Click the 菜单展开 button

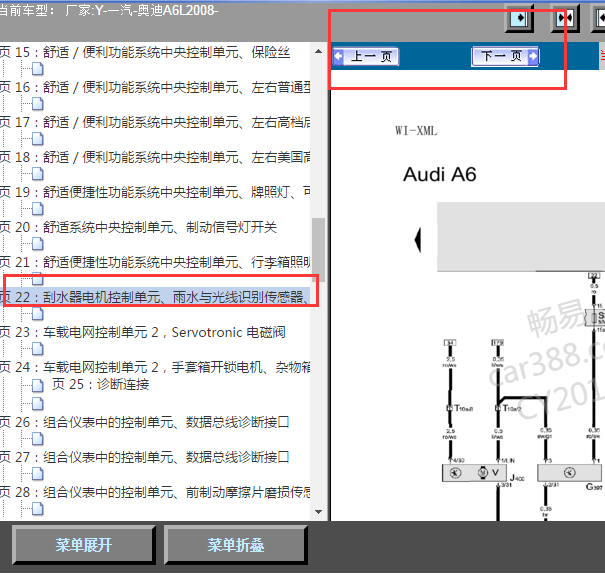pyautogui.click(x=84, y=545)
